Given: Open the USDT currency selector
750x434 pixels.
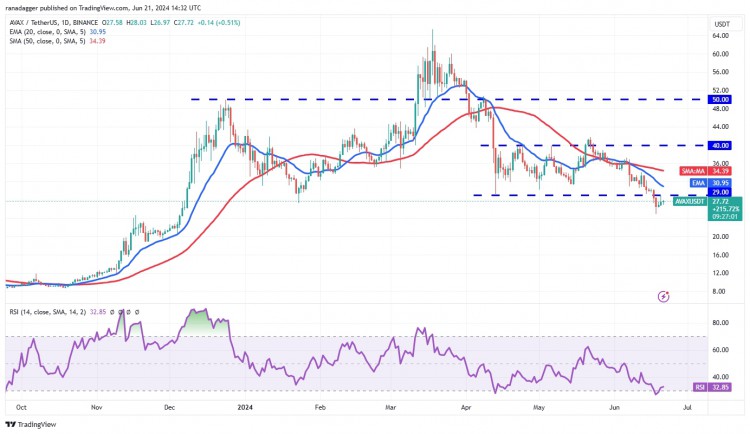Looking at the screenshot, I should tap(722, 24).
